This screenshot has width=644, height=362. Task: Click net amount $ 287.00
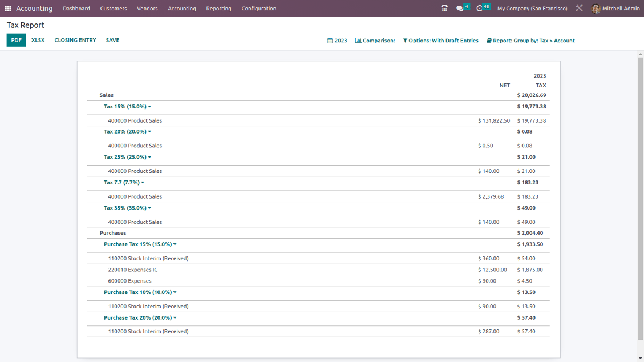pos(489,332)
